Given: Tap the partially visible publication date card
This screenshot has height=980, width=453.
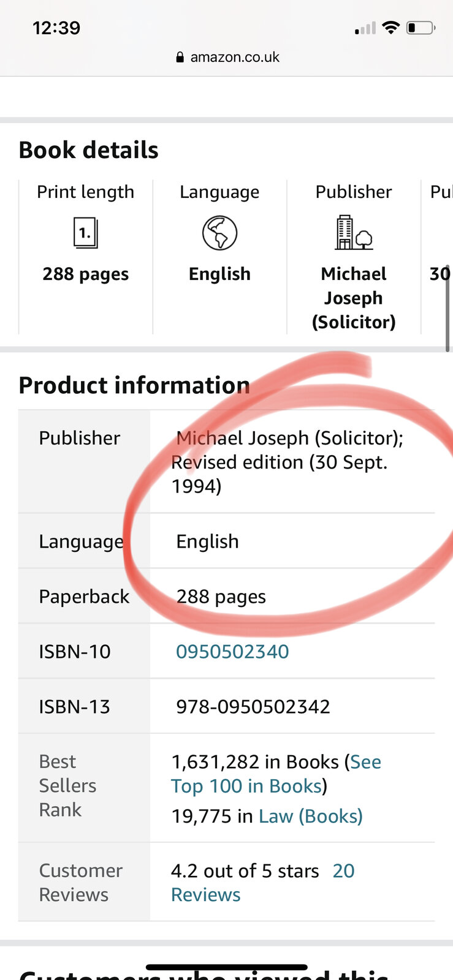Looking at the screenshot, I should click(438, 257).
